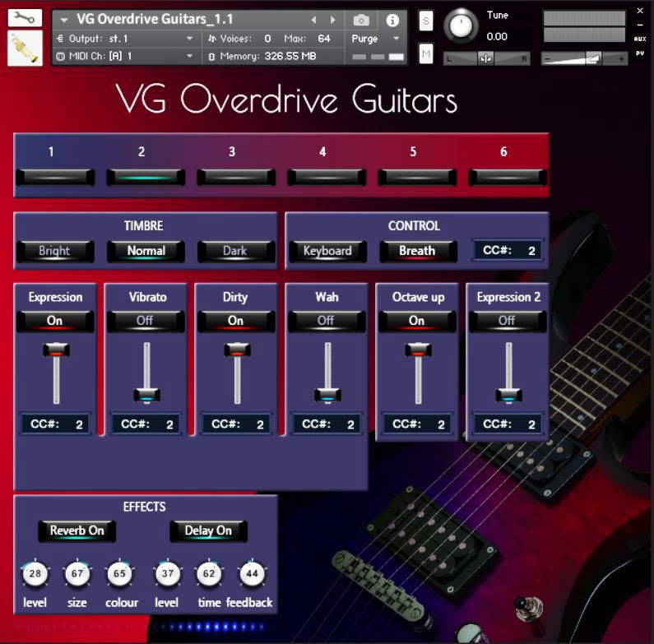Select guitar preset slot 4
Viewport: 654px width, 644px height.
click(327, 178)
